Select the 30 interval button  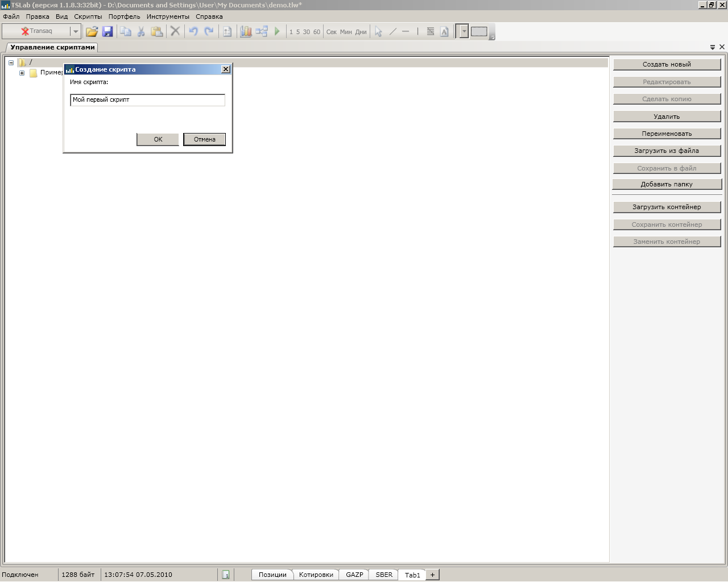point(307,32)
